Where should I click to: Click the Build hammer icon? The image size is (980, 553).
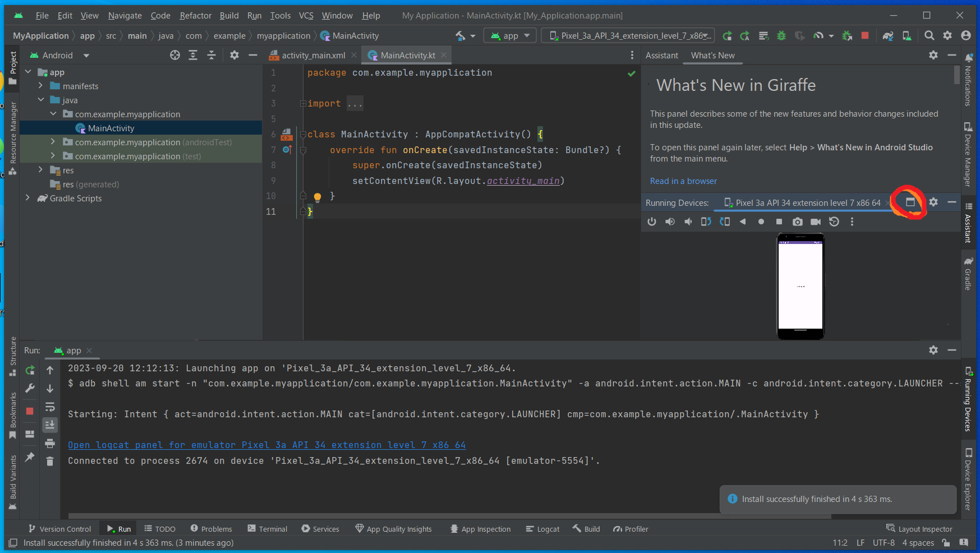(x=461, y=36)
